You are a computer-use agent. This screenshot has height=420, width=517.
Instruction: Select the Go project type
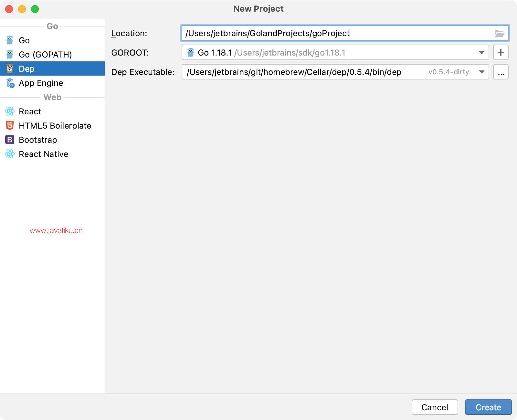52,40
